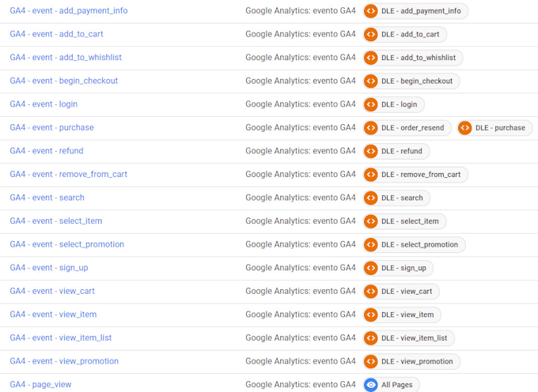The width and height of the screenshot is (538, 392).
Task: Click the orange icon of DLE - order_resend trigger
Action: pos(371,128)
